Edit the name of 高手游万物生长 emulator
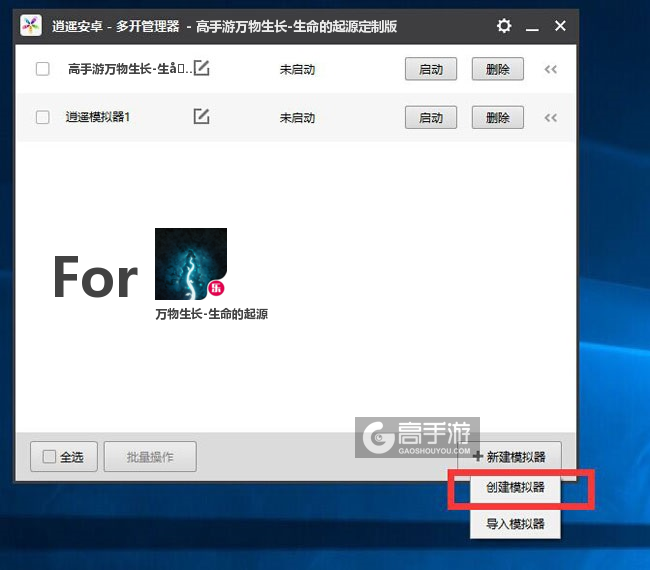Image resolution: width=650 pixels, height=570 pixels. pos(201,68)
